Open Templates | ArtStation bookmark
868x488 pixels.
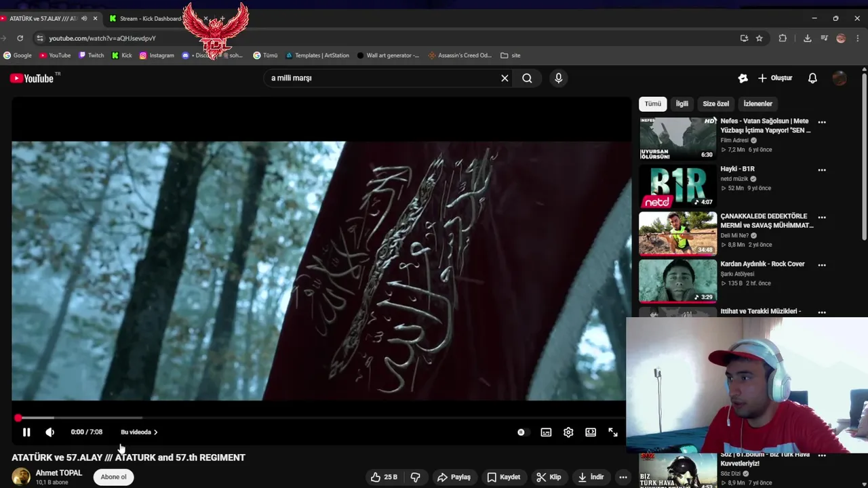[x=317, y=55]
